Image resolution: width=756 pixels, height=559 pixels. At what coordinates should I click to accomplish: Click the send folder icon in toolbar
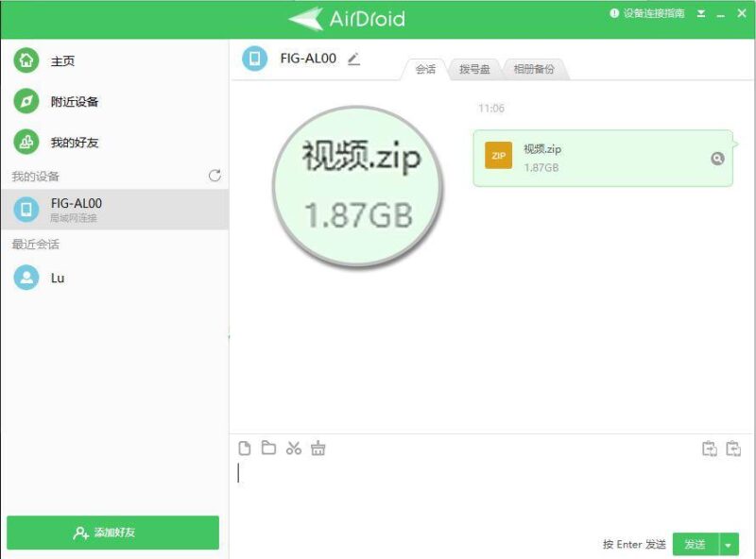[x=267, y=449]
